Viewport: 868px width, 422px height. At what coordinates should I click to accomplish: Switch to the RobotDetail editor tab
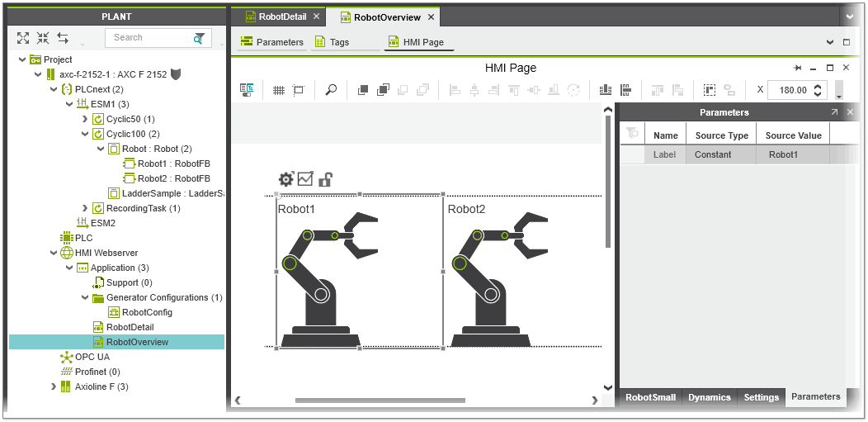pyautogui.click(x=282, y=17)
